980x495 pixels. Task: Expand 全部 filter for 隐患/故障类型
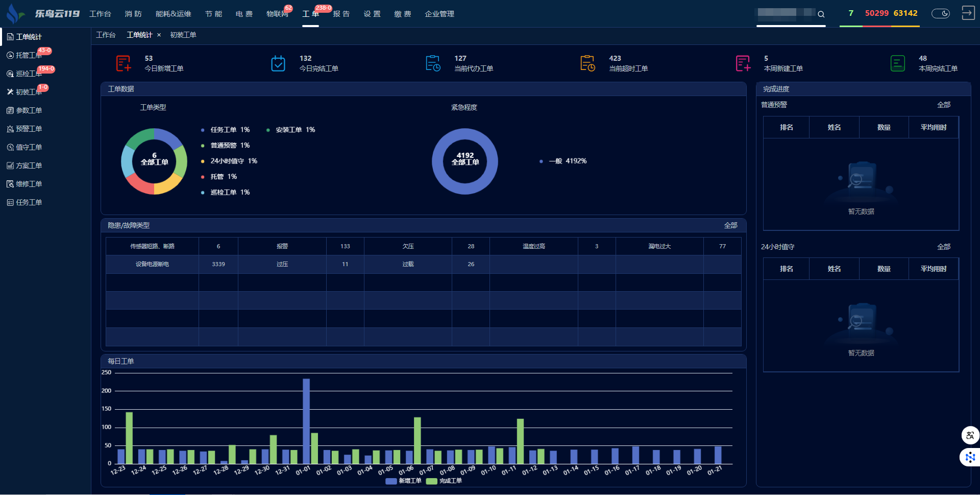click(730, 225)
